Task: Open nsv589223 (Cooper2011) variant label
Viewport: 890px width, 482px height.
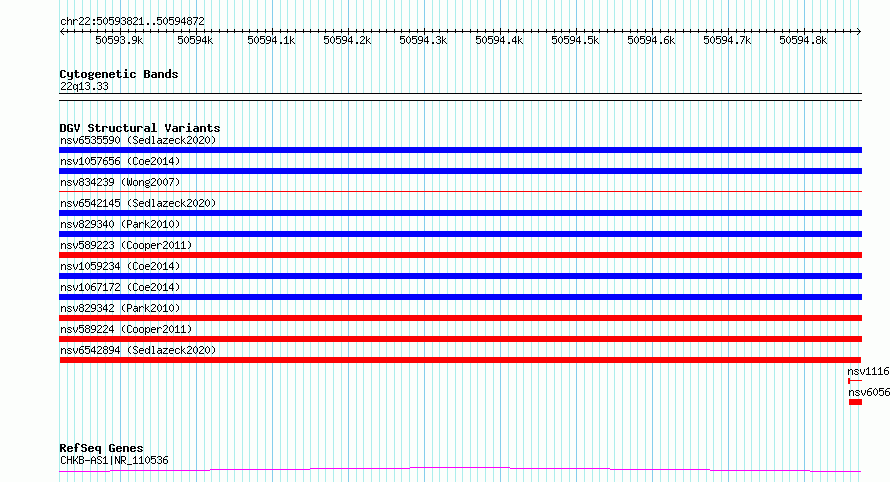Action: [x=126, y=245]
